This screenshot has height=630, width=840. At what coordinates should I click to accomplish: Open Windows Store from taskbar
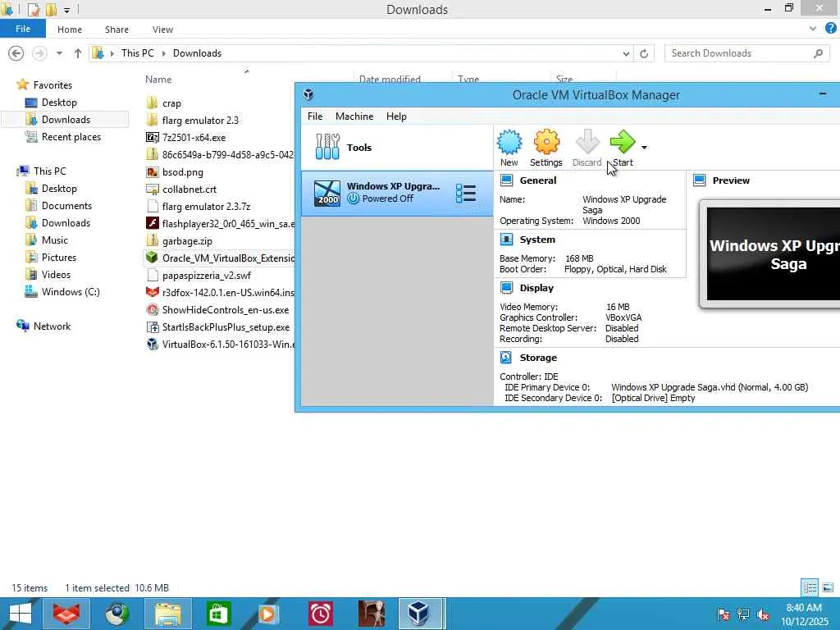point(218,614)
